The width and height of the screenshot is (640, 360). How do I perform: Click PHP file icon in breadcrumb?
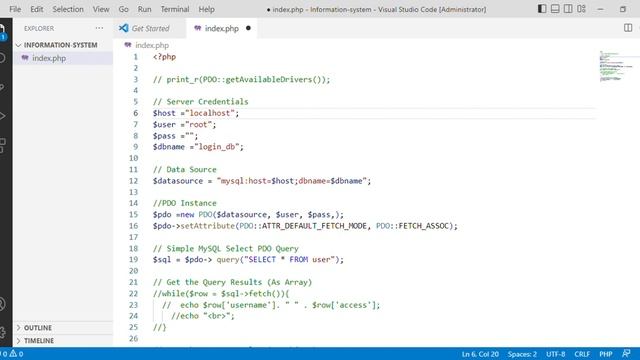coord(128,45)
